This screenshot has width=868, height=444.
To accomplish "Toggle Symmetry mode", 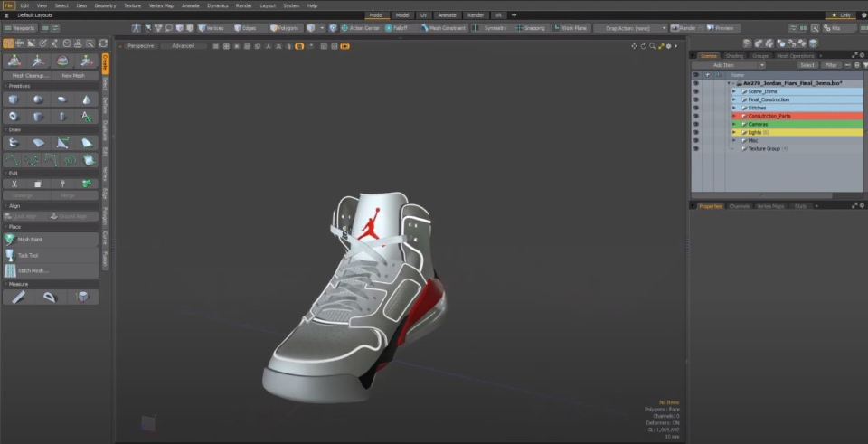I will tap(490, 28).
